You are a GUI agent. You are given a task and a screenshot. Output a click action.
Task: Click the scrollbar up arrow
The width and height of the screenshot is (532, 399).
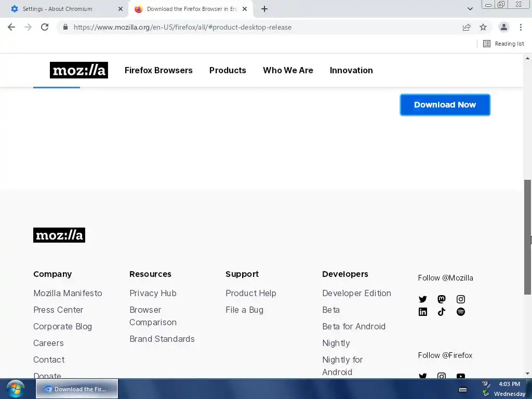[x=528, y=58]
